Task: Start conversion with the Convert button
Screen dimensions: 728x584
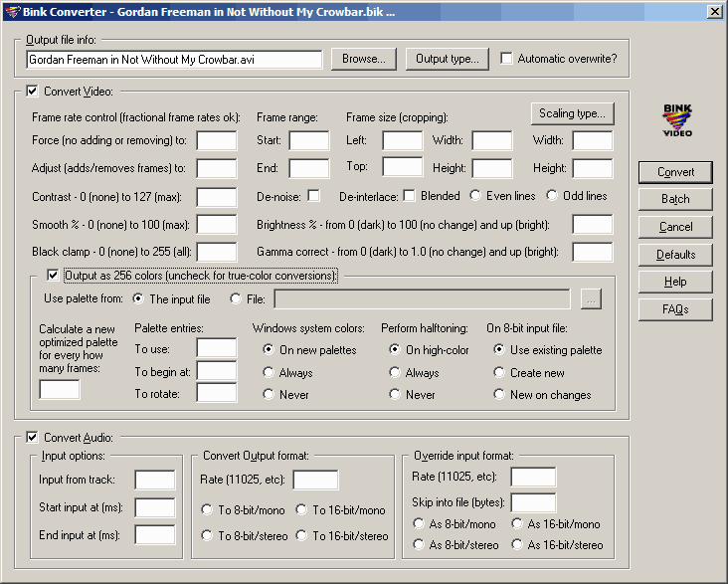Action: [x=675, y=172]
